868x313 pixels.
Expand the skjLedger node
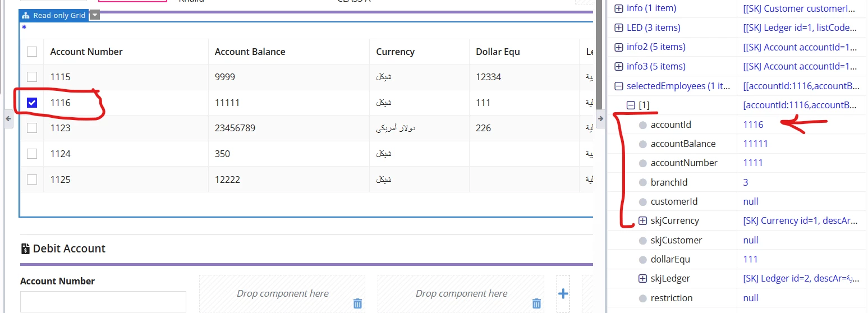coord(642,279)
